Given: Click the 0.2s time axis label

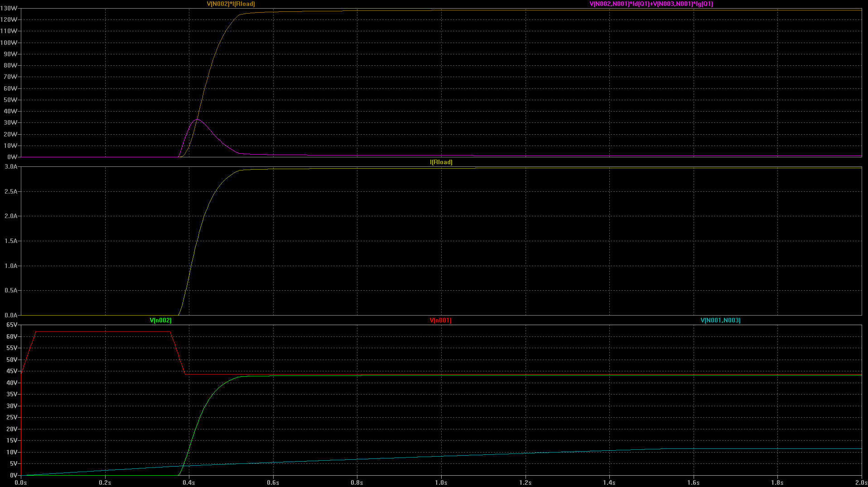Looking at the screenshot, I should coord(105,482).
